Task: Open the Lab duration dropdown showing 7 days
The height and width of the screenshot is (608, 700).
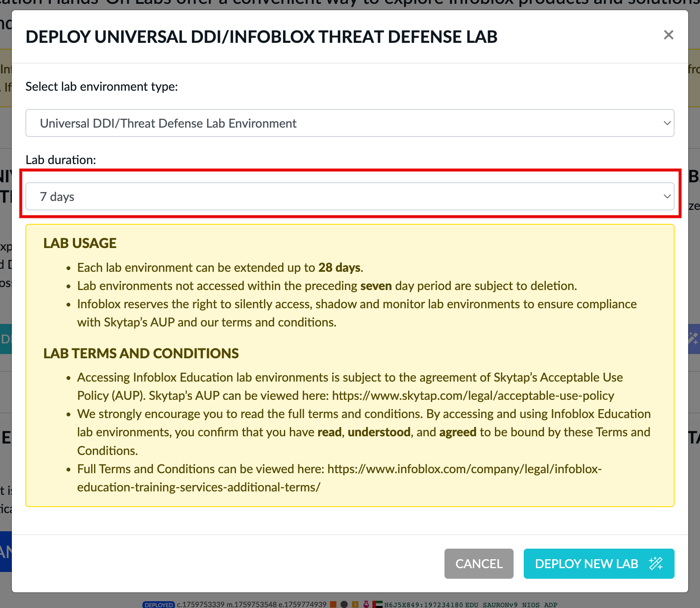Action: tap(349, 197)
